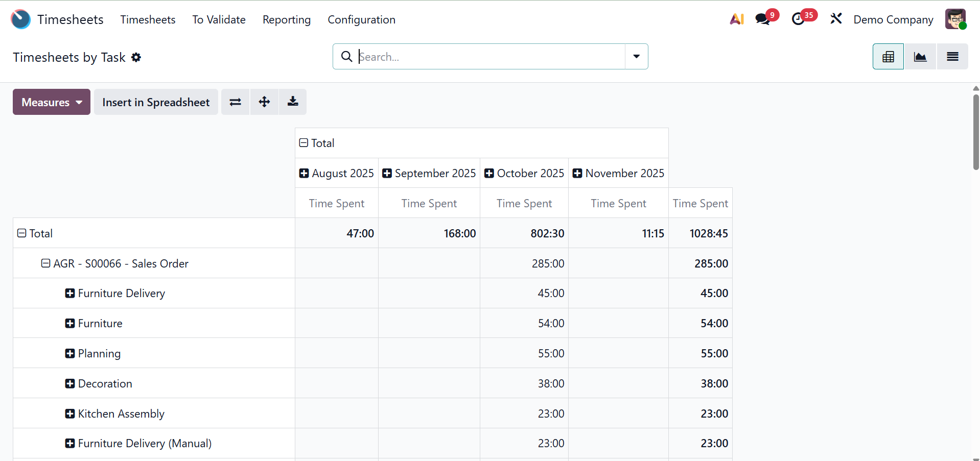Click Insert in Spreadsheet button
Image resolution: width=980 pixels, height=461 pixels.
[x=156, y=102]
